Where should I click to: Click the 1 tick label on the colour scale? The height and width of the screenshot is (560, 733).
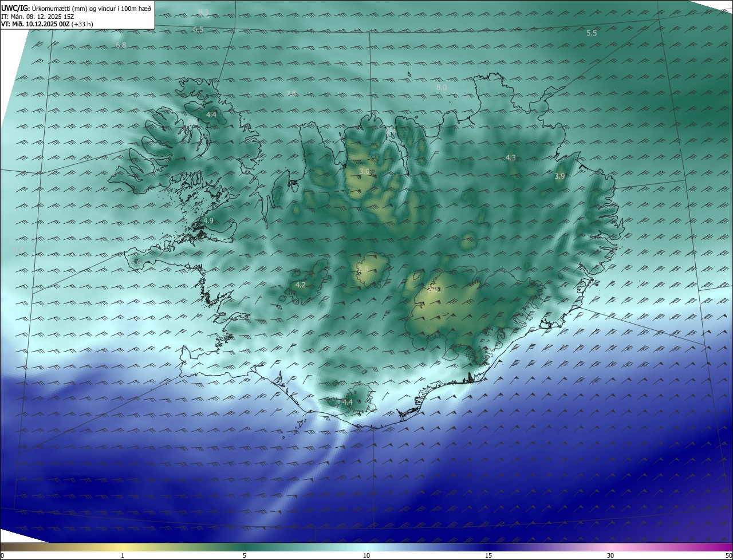pos(123,555)
